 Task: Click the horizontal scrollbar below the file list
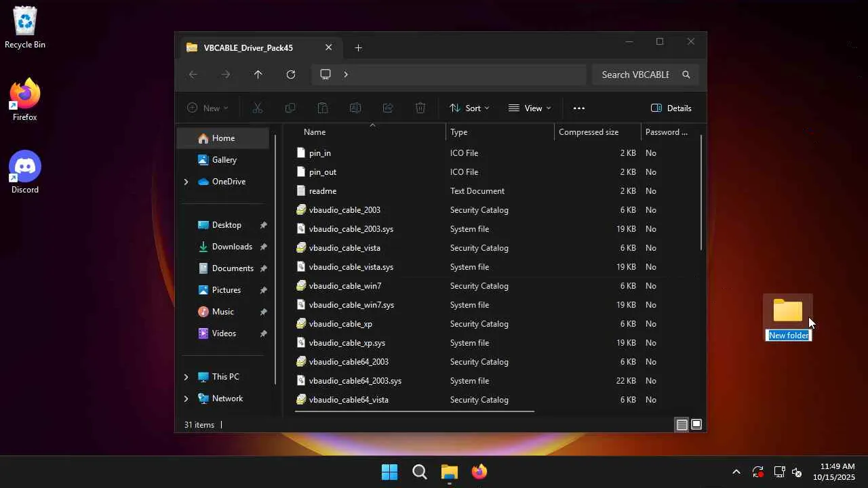click(414, 411)
